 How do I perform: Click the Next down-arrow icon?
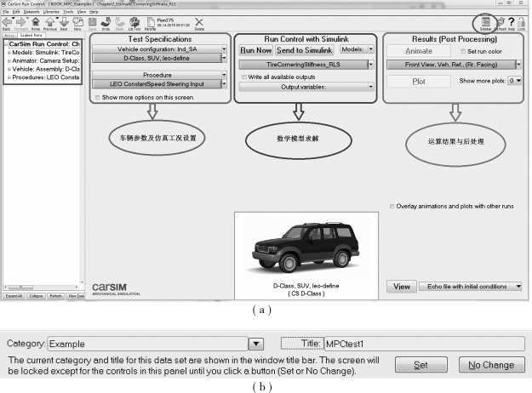(64, 22)
